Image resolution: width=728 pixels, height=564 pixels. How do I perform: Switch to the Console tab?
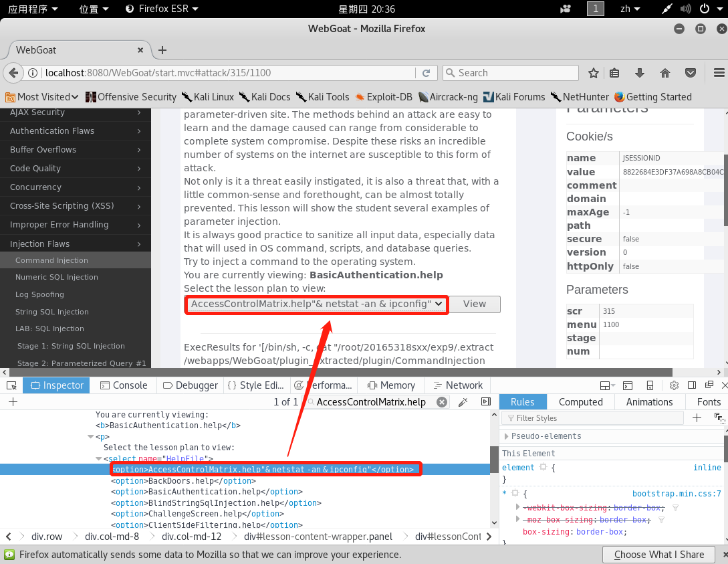pos(124,385)
